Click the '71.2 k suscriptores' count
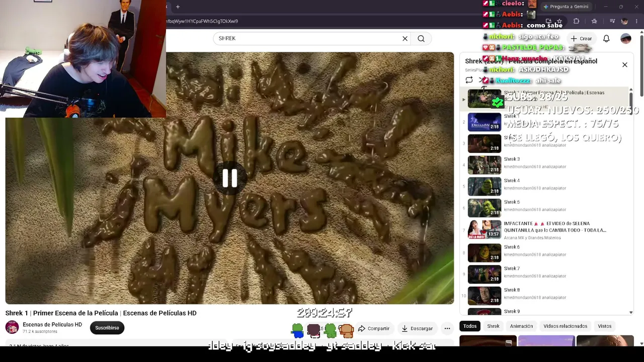The image size is (644, 362). point(40,332)
